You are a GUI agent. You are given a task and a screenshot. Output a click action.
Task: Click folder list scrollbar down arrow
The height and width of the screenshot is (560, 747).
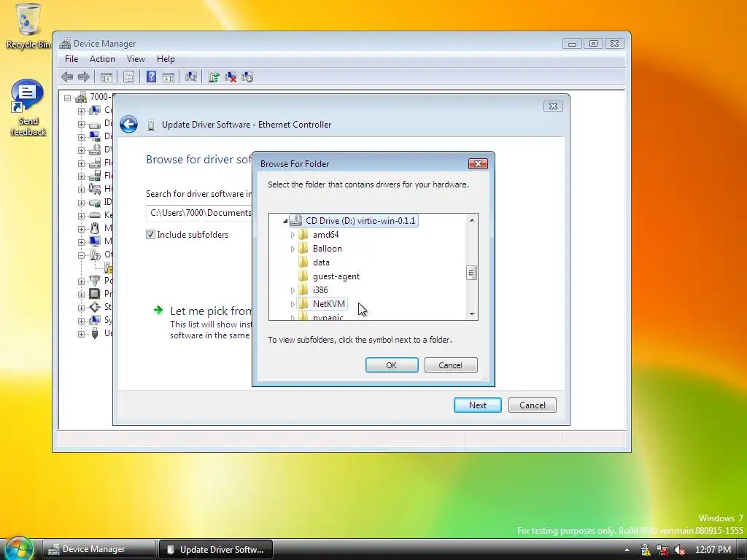click(472, 314)
